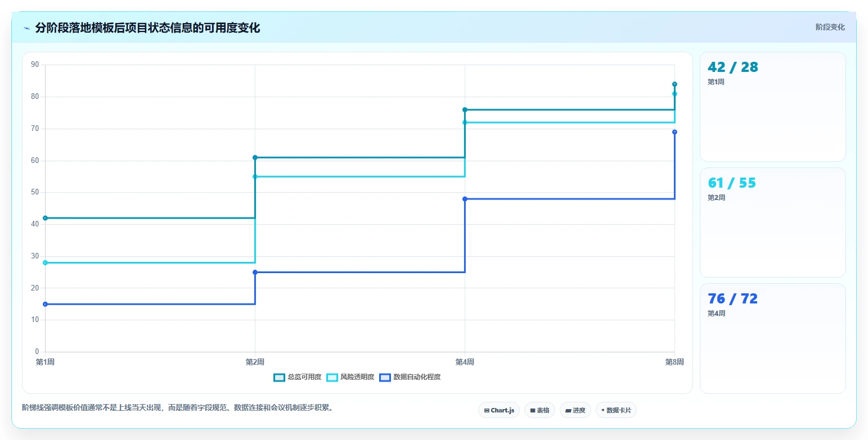Click 总览可用度 data point at 第8周
Viewport: 868px width, 440px height.
tap(674, 84)
